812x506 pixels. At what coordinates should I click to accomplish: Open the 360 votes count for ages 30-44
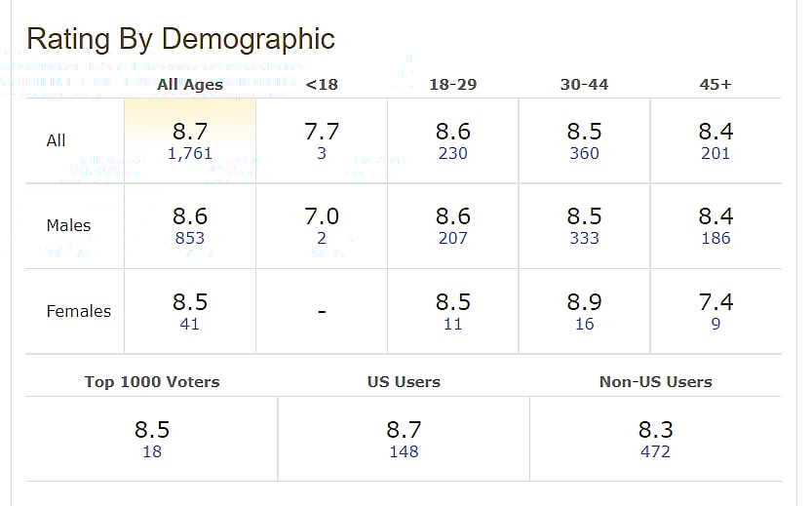(585, 153)
